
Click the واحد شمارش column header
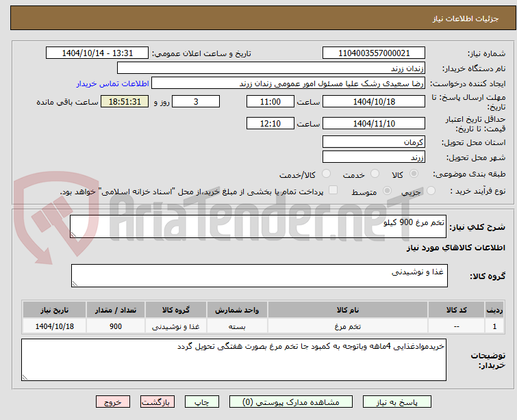pos(237,310)
